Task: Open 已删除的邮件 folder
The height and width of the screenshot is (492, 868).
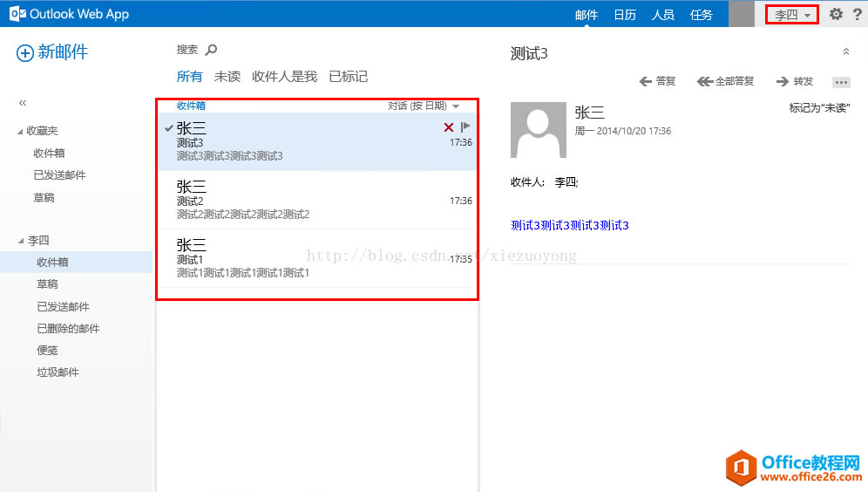Action: (x=68, y=329)
